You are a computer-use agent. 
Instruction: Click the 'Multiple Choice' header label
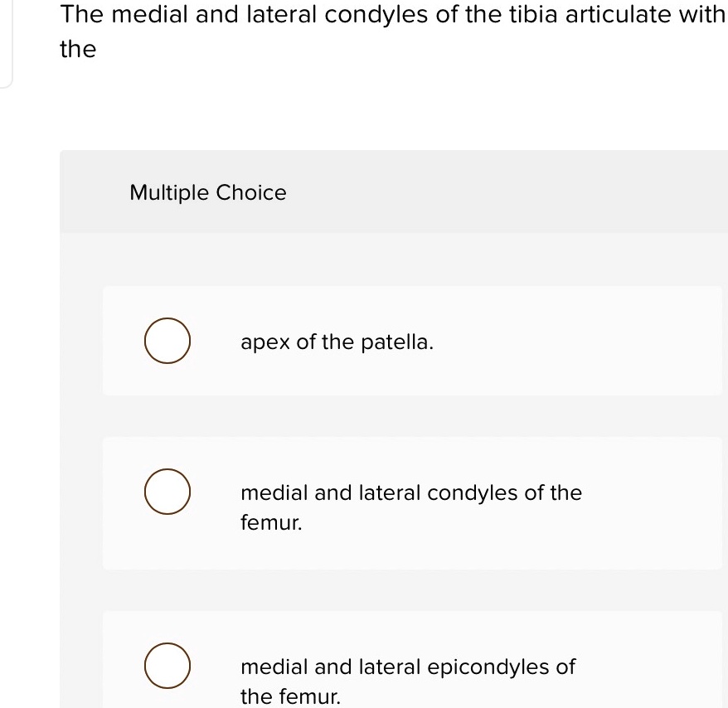pyautogui.click(x=207, y=192)
